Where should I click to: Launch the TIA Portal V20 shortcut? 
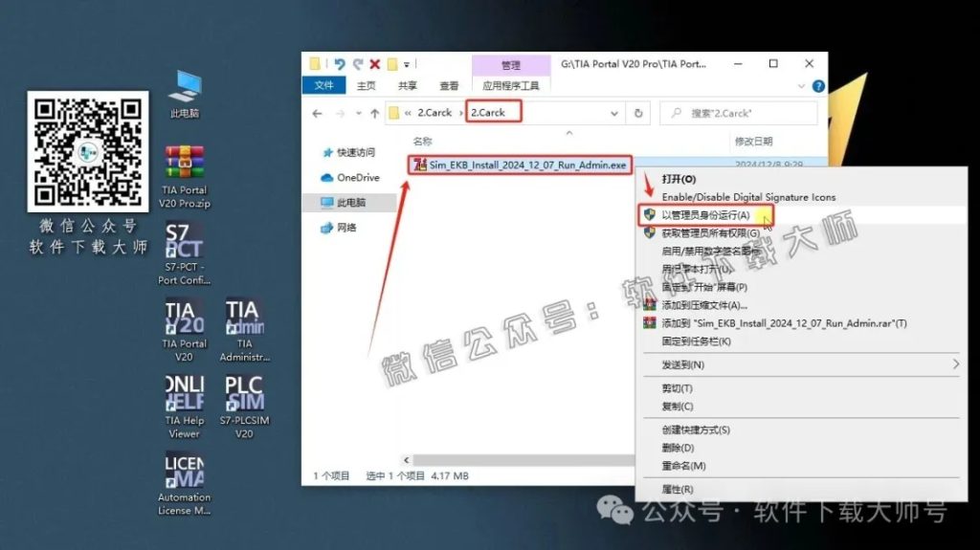click(x=185, y=331)
